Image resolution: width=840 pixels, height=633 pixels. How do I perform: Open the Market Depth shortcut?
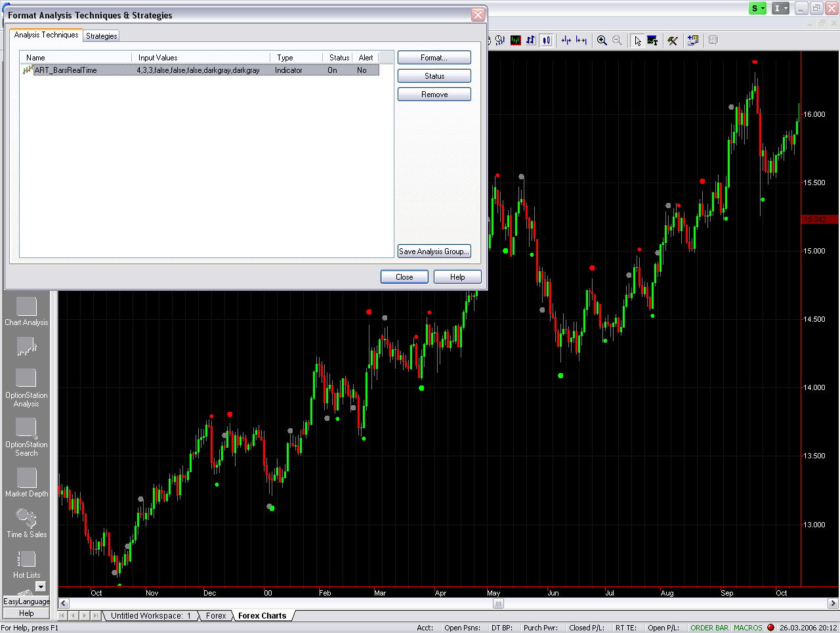26,483
